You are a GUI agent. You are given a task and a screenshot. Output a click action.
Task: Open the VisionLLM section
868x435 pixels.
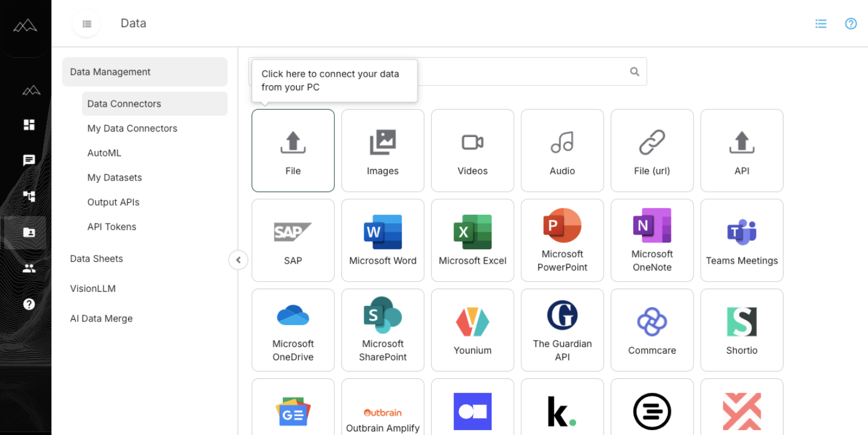(93, 288)
